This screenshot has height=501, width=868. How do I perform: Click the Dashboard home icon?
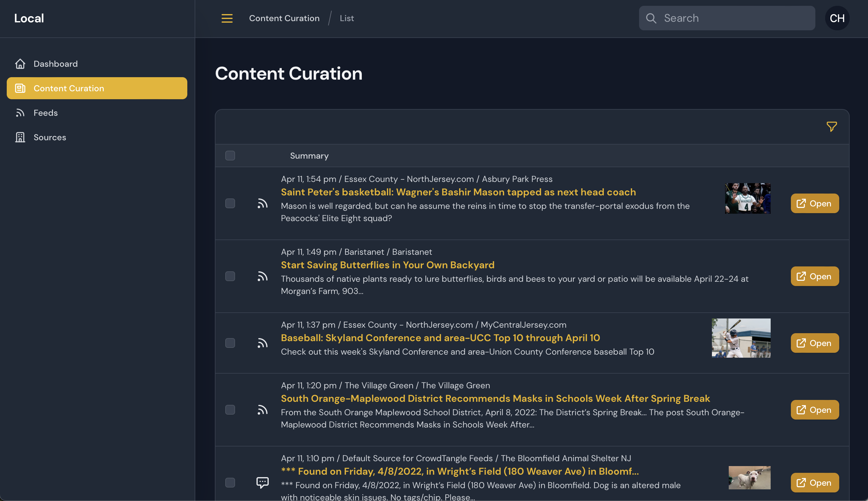click(20, 64)
